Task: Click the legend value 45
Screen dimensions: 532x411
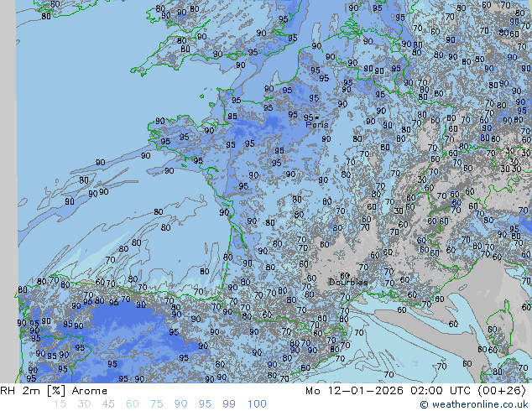Action: tap(108, 404)
